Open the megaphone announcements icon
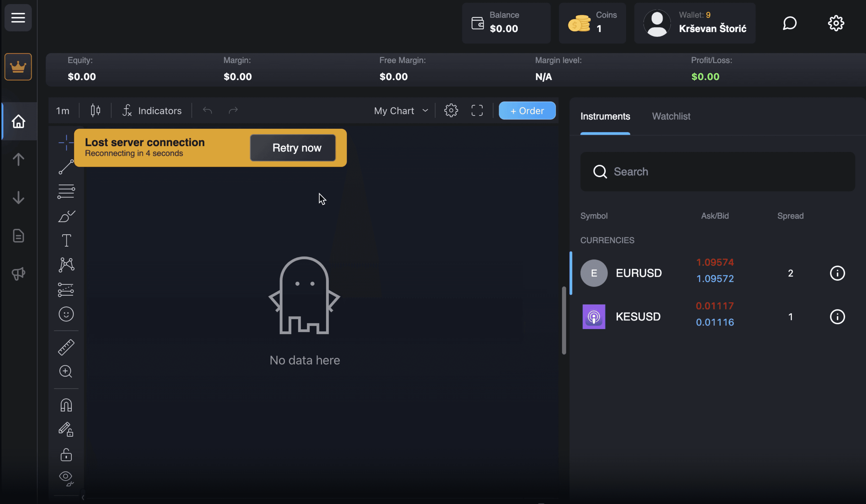Image resolution: width=866 pixels, height=504 pixels. 18,274
